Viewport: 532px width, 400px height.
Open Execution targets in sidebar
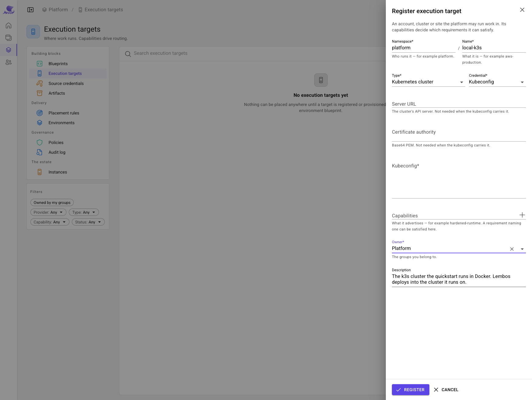(x=68, y=73)
